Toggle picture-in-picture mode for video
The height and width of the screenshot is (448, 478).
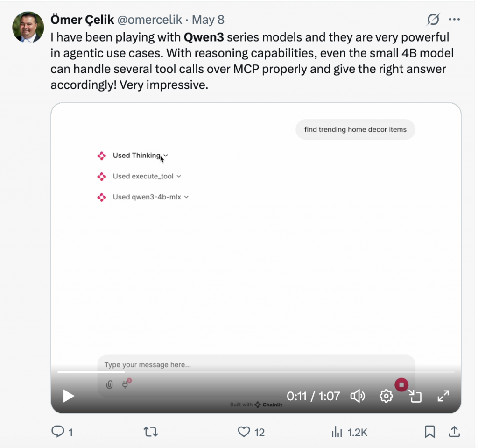(x=415, y=396)
